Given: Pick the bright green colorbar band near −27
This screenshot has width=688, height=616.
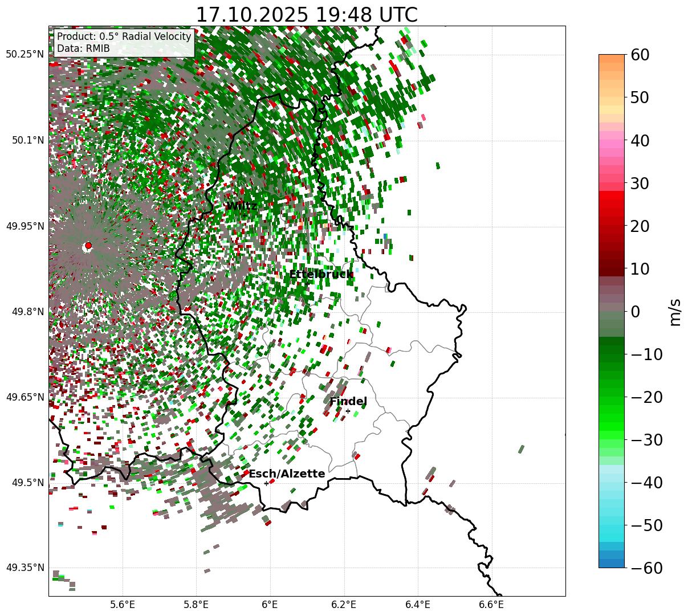Looking at the screenshot, I should pyautogui.click(x=612, y=426).
